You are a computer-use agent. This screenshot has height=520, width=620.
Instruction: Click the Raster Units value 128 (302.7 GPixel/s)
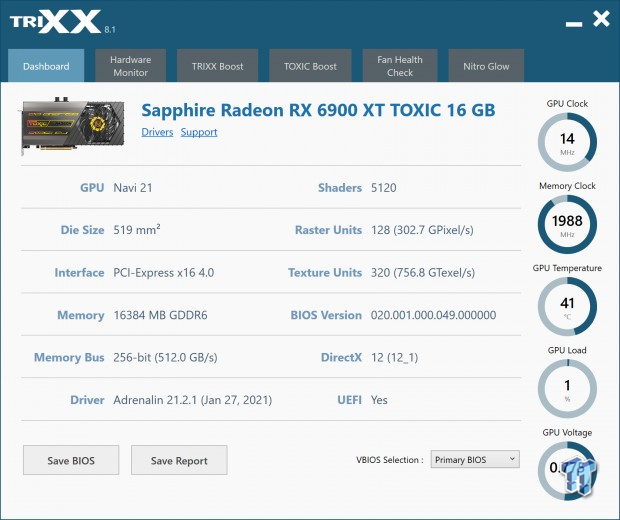tap(422, 230)
